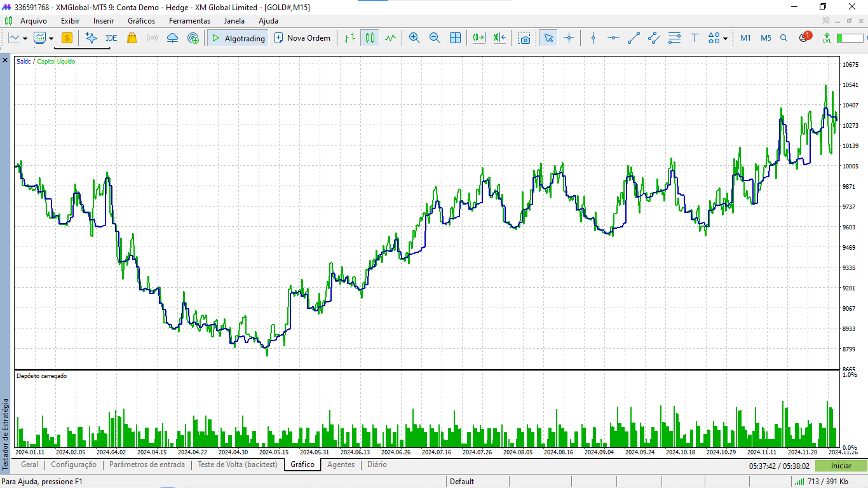The height and width of the screenshot is (488, 868).
Task: Switch chart to bar chart mode
Action: coord(349,38)
